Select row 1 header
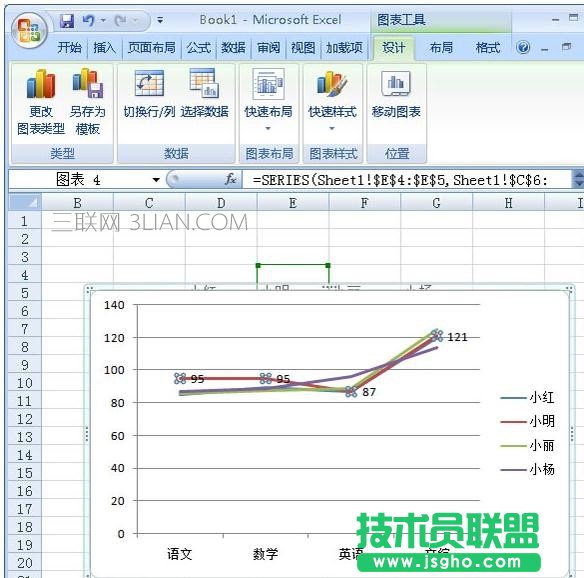 pyautogui.click(x=25, y=221)
